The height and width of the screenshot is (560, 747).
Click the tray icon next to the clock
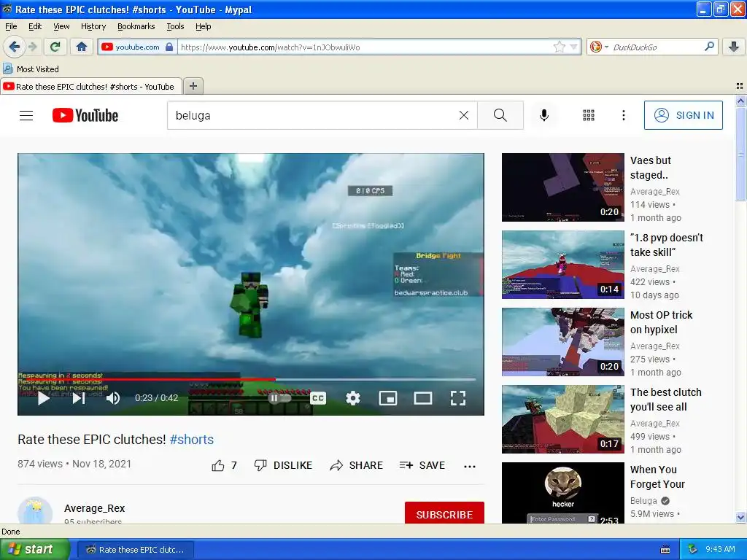(x=693, y=550)
